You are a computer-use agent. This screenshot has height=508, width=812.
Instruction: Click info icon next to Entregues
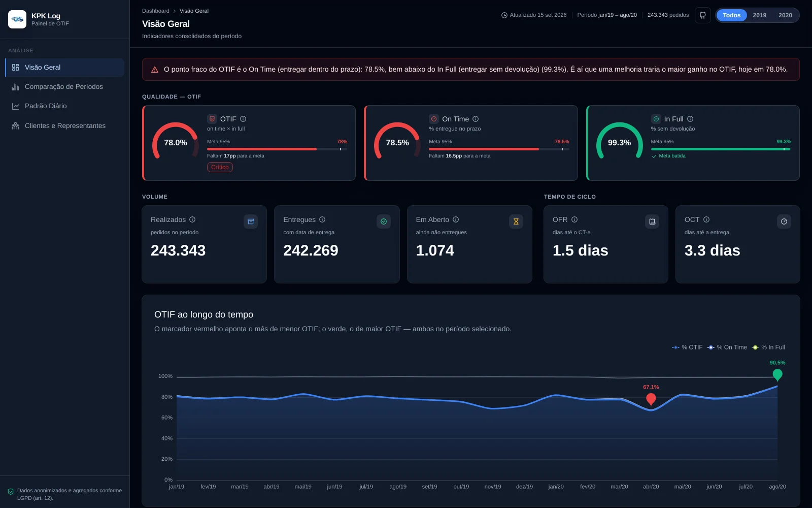(x=322, y=219)
